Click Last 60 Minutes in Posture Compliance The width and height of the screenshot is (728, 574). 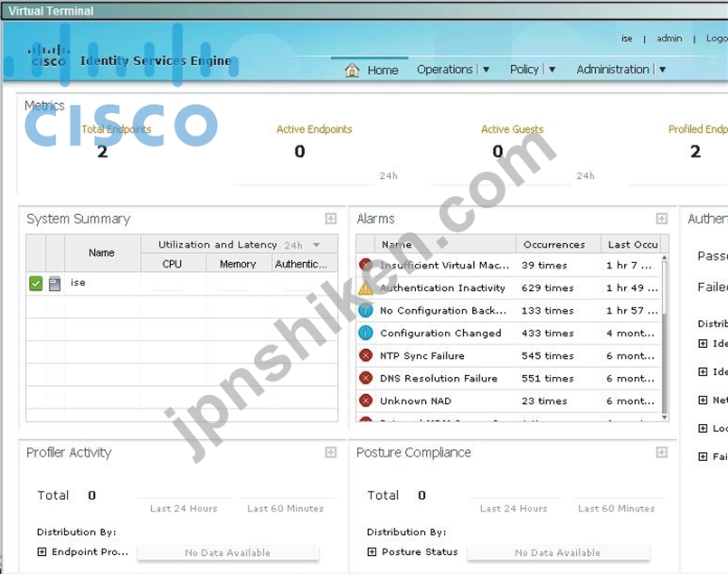pyautogui.click(x=616, y=509)
